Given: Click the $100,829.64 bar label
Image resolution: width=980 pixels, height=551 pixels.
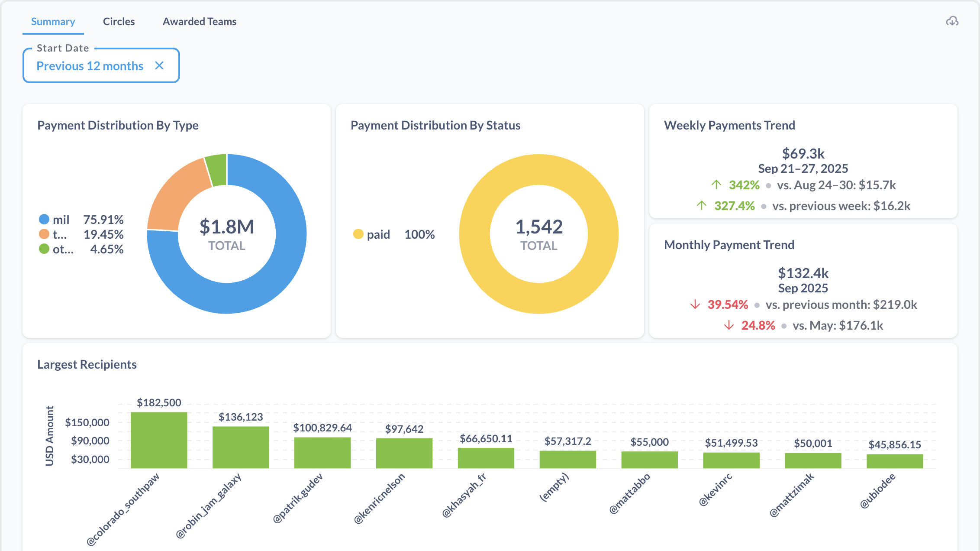Looking at the screenshot, I should coord(322,428).
